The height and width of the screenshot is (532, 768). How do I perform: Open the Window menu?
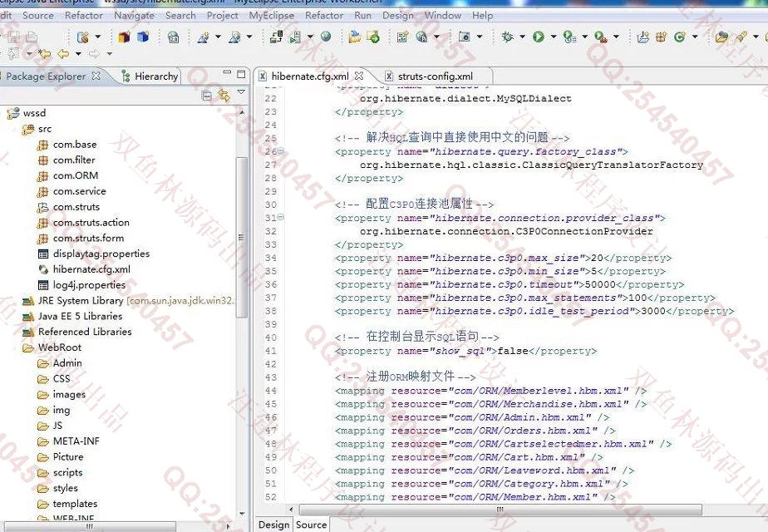[442, 15]
